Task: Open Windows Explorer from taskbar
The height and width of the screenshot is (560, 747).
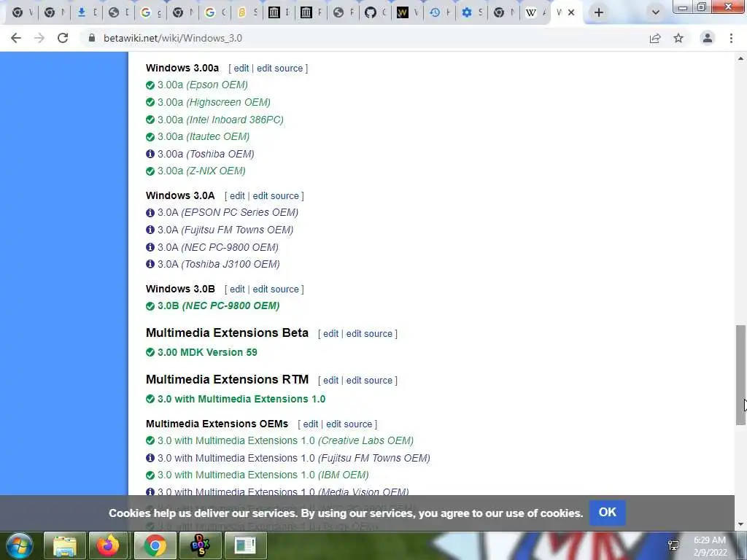Action: 65,545
